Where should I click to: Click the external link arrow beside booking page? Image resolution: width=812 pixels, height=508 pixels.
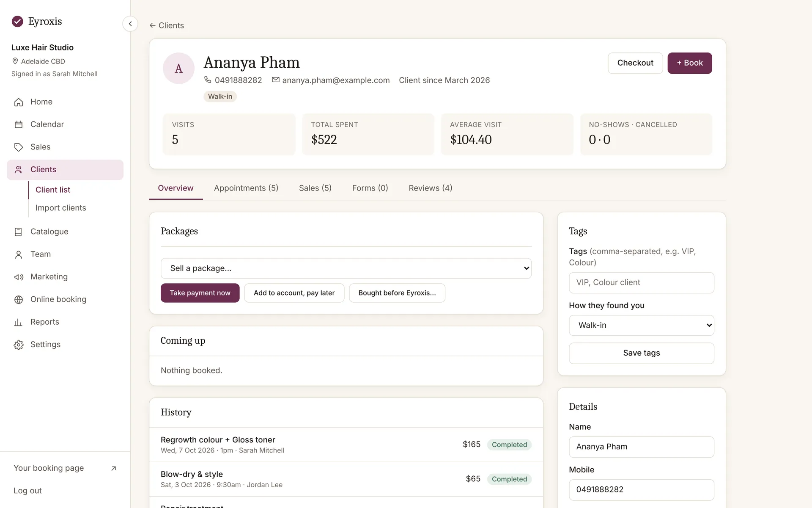tap(113, 468)
